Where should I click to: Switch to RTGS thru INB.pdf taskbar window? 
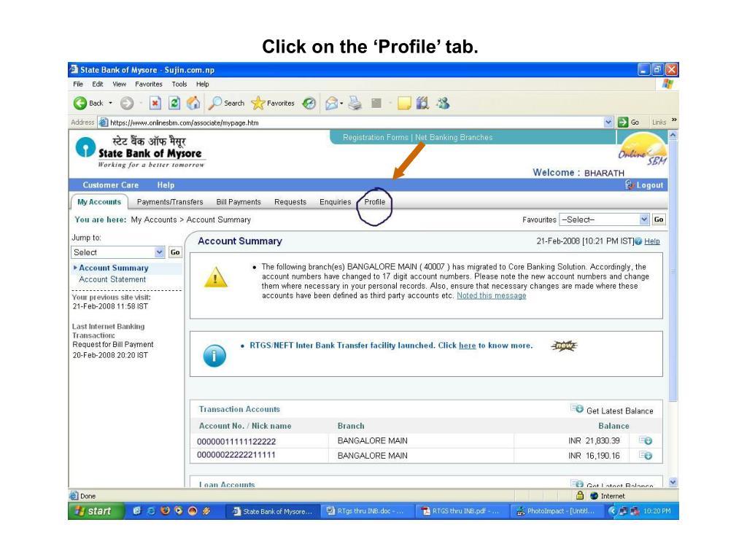point(461,511)
